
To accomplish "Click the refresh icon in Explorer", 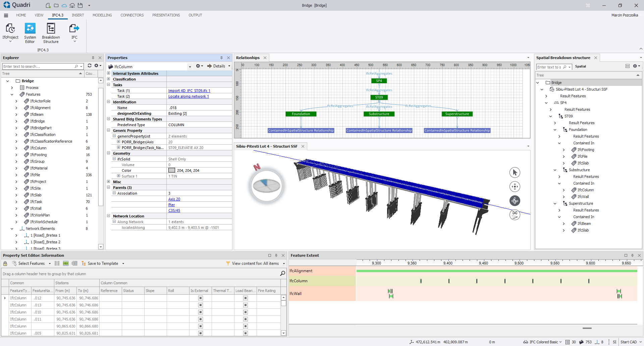I will (x=90, y=66).
